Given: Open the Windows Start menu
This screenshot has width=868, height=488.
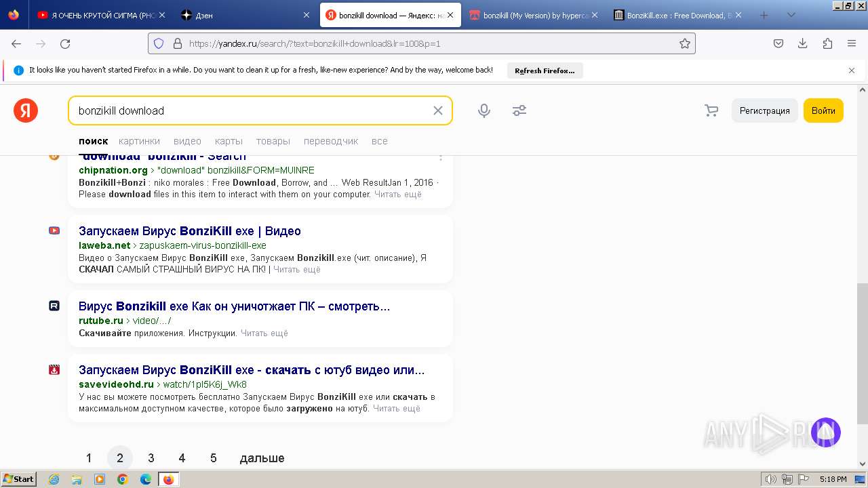Looking at the screenshot, I should click(18, 479).
